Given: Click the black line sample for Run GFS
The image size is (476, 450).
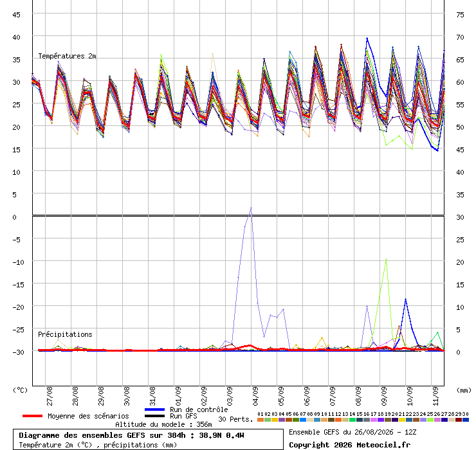Looking at the screenshot, I should point(154,416).
